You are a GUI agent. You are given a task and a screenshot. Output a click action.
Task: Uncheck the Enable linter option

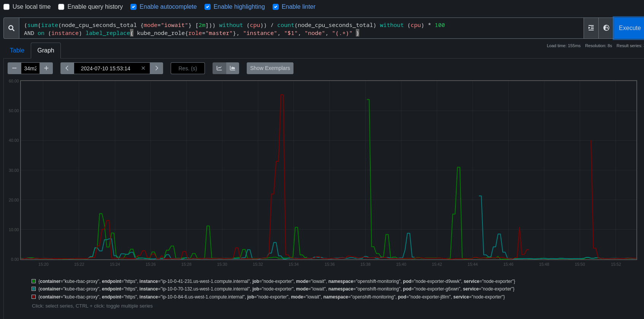(276, 7)
